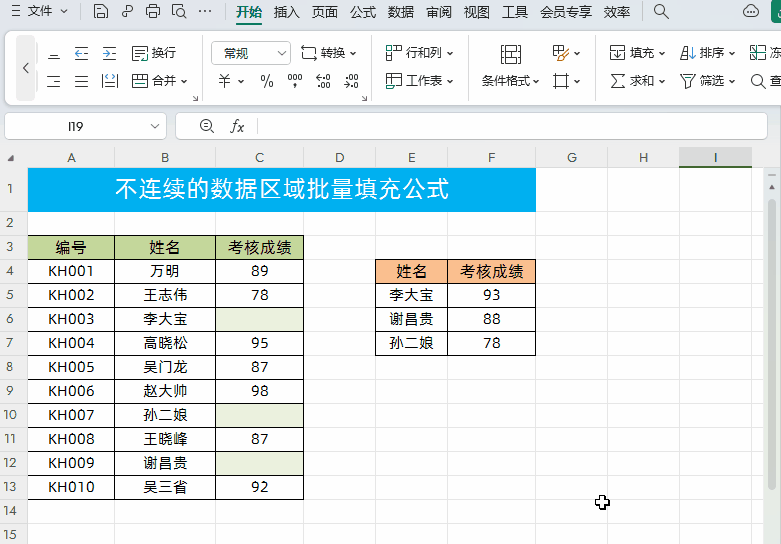Apply justify alignment icon
The width and height of the screenshot is (781, 544).
pyautogui.click(x=81, y=81)
